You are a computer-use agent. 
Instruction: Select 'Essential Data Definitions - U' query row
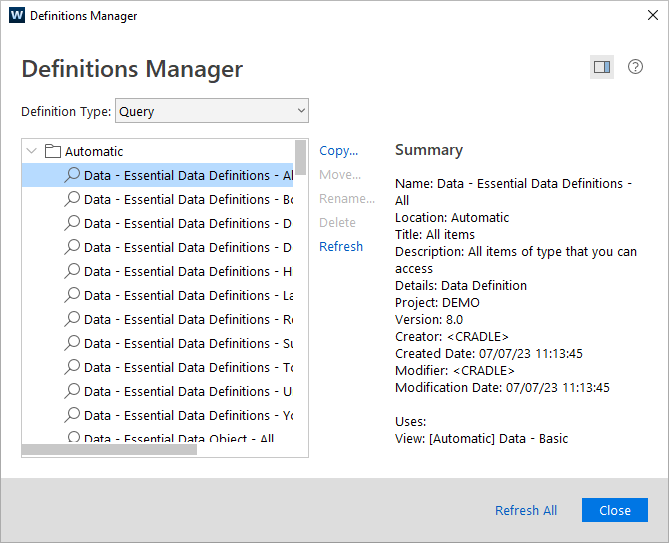tap(157, 391)
